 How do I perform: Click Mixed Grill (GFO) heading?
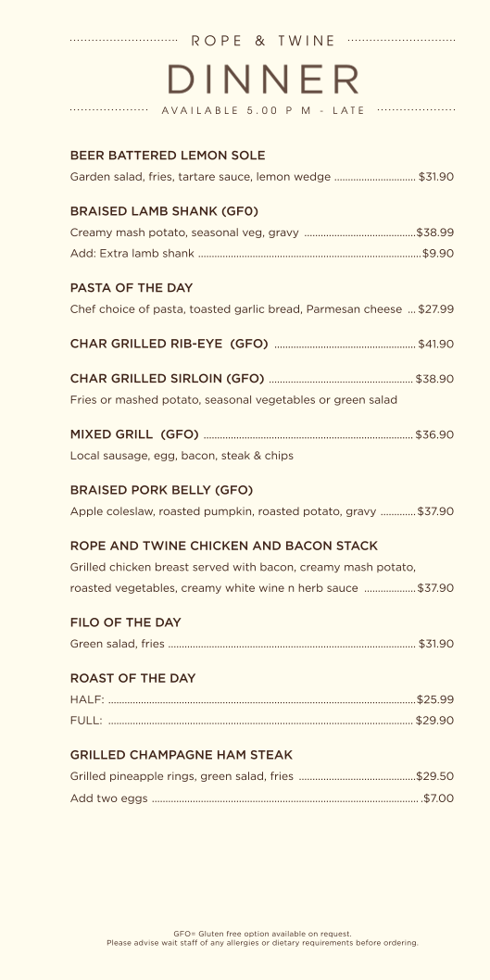tap(134, 434)
